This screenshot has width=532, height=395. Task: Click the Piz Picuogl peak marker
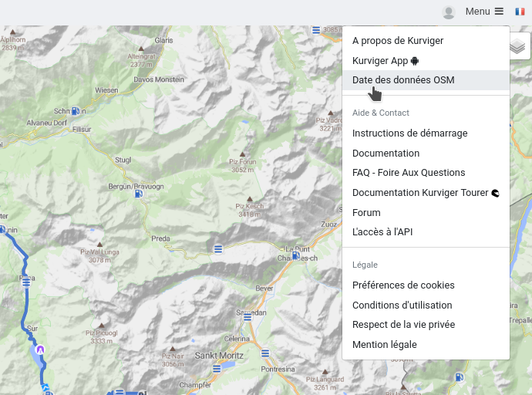coord(102,326)
